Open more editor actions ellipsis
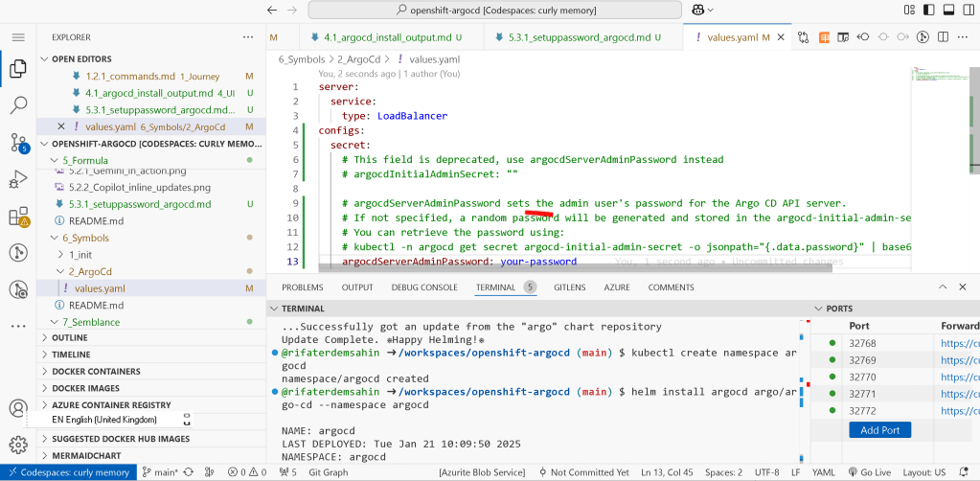 963,37
